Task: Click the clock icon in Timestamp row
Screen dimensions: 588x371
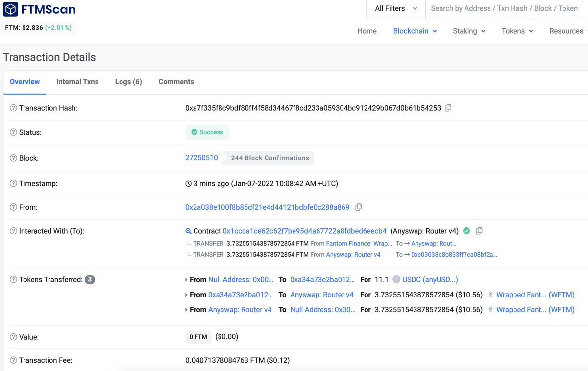Action: tap(188, 184)
